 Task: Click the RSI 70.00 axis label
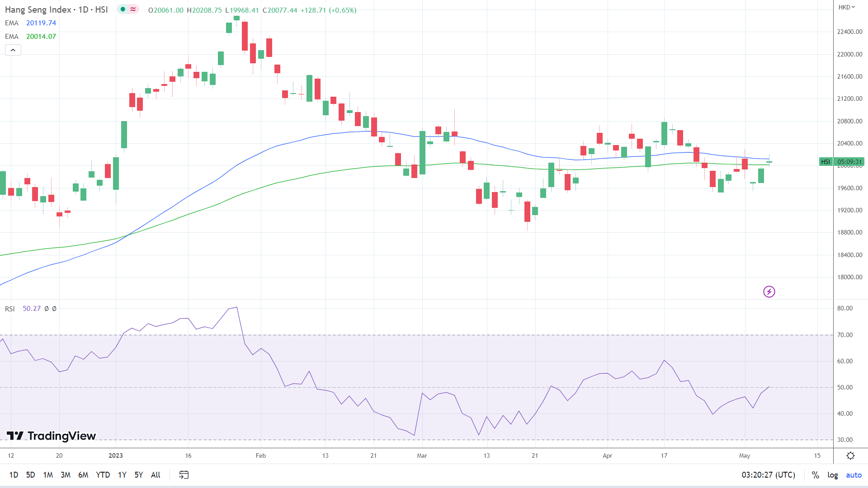pos(844,335)
